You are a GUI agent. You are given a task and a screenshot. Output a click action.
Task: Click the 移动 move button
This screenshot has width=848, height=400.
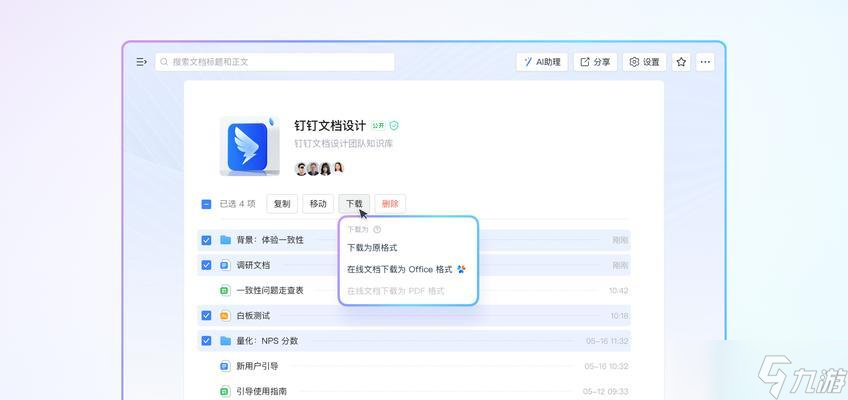pyautogui.click(x=318, y=204)
